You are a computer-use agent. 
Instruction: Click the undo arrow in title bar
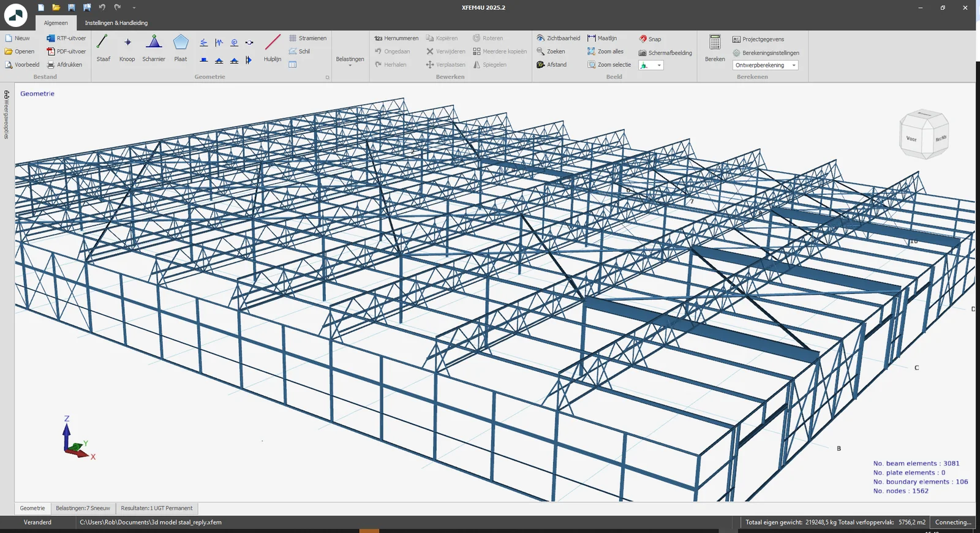pyautogui.click(x=102, y=7)
